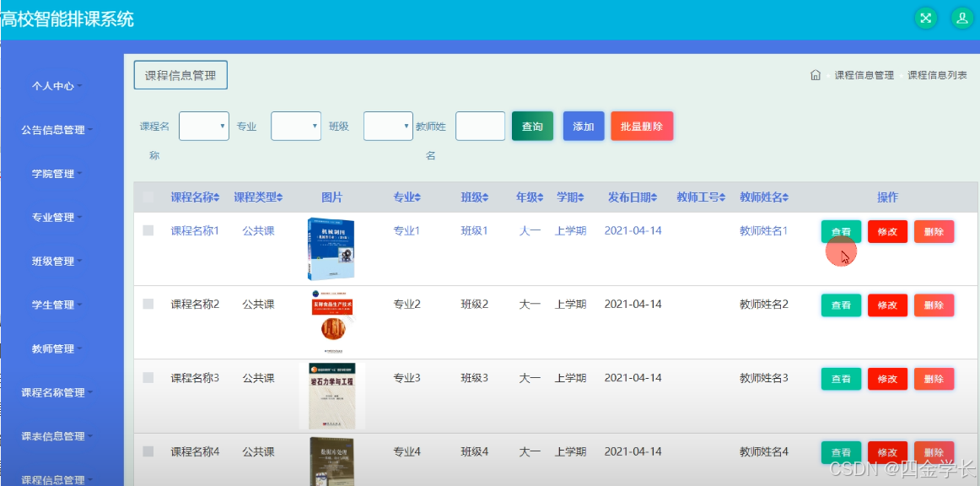Open the 班级 filter dropdown
Viewport: 980px width, 486px height.
point(388,127)
